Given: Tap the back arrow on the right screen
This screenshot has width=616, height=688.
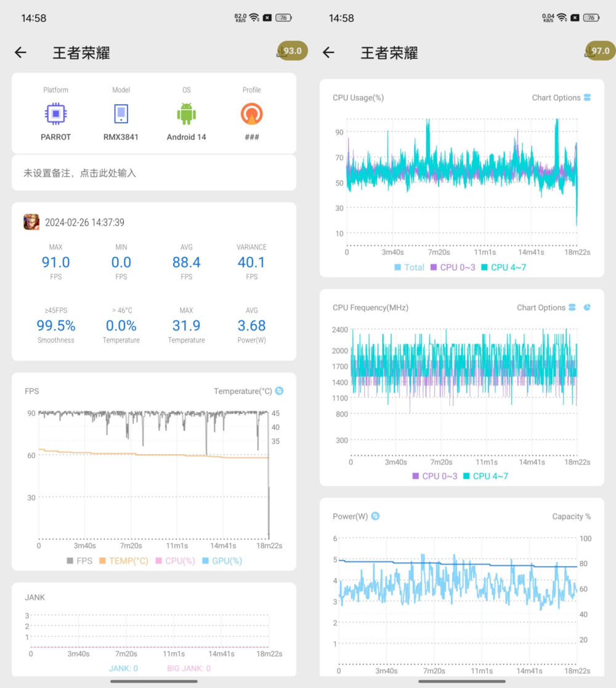Looking at the screenshot, I should click(328, 52).
